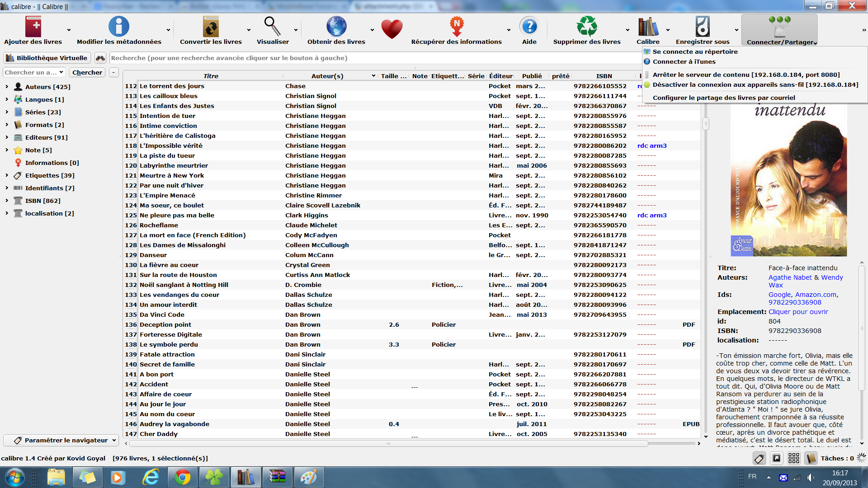Viewport: 868px width, 488px height.
Task: Click the Ajouter des livres icon
Action: pyautogui.click(x=33, y=27)
